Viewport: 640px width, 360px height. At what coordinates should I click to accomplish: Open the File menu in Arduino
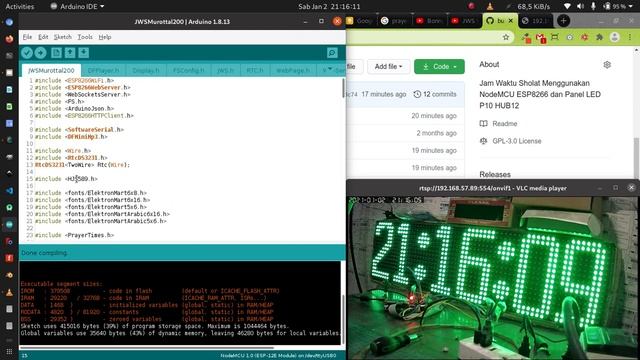[27, 37]
